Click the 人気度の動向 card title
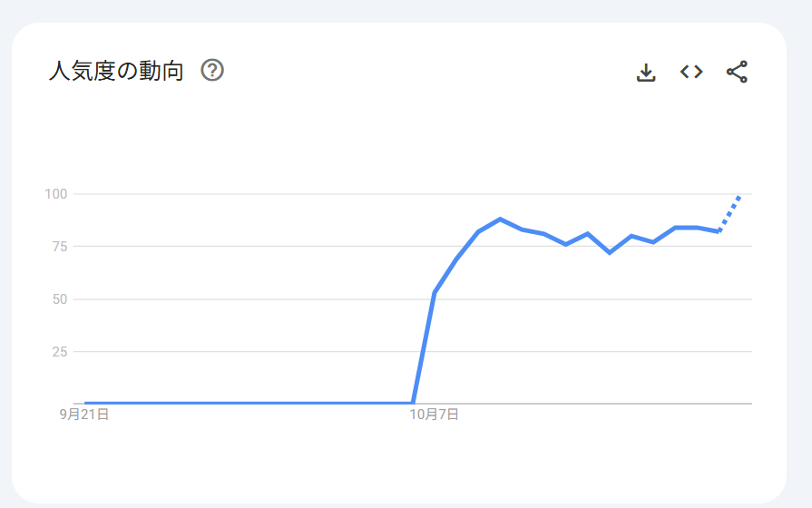The height and width of the screenshot is (508, 812). tap(116, 71)
